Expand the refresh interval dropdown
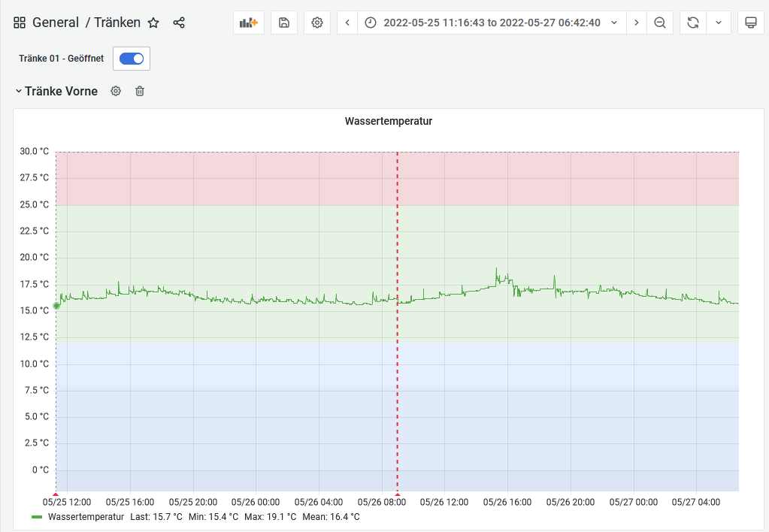Screen dimensions: 769x532 point(718,23)
